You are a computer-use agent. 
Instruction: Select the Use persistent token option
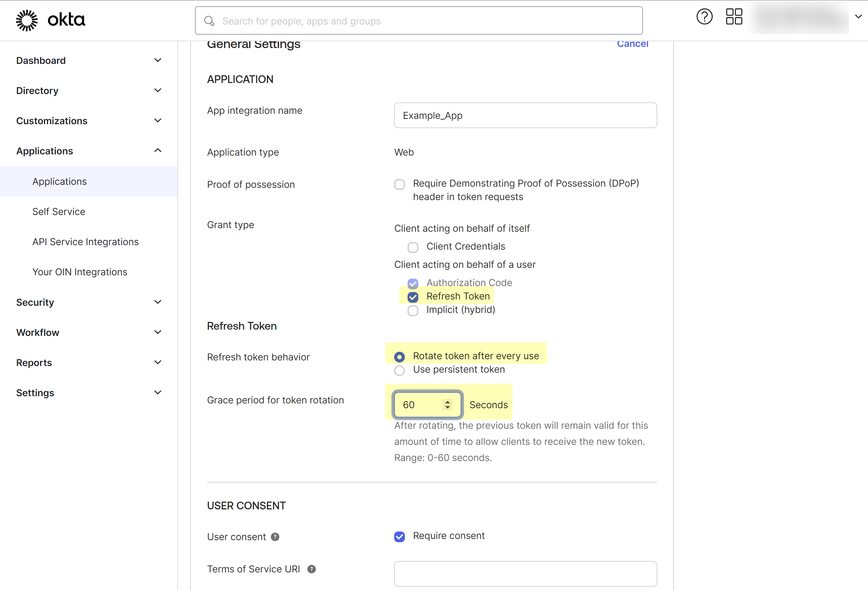399,370
